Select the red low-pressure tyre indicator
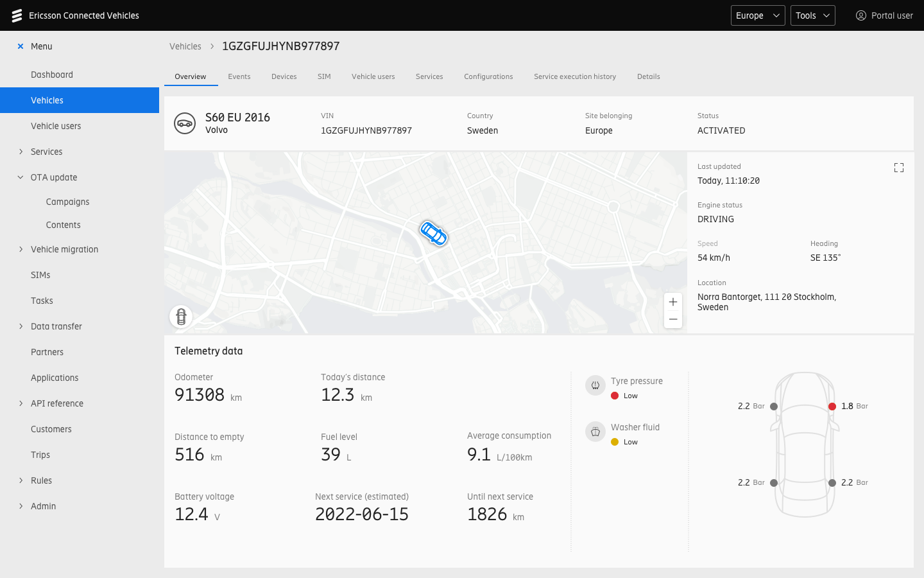The image size is (924, 578). pyautogui.click(x=832, y=407)
